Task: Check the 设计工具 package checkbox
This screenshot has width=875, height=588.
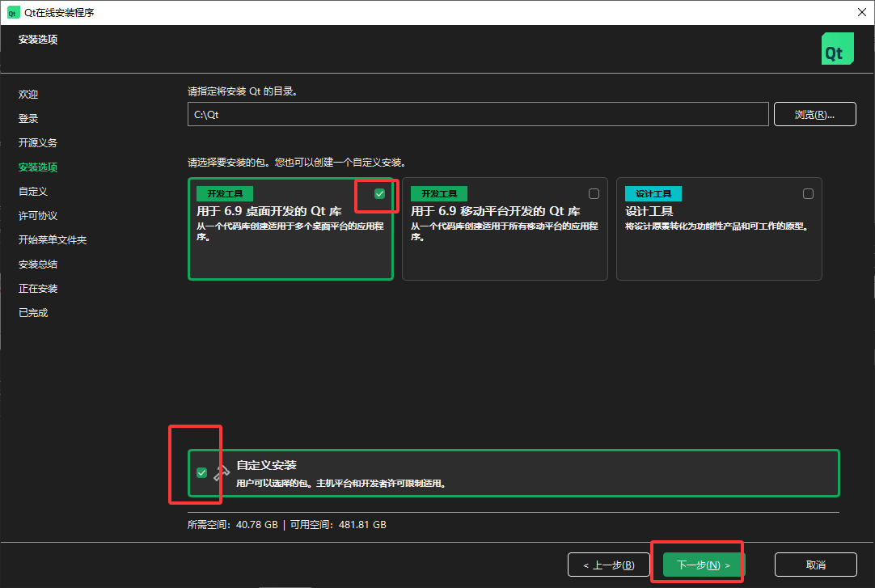Action: coord(807,193)
